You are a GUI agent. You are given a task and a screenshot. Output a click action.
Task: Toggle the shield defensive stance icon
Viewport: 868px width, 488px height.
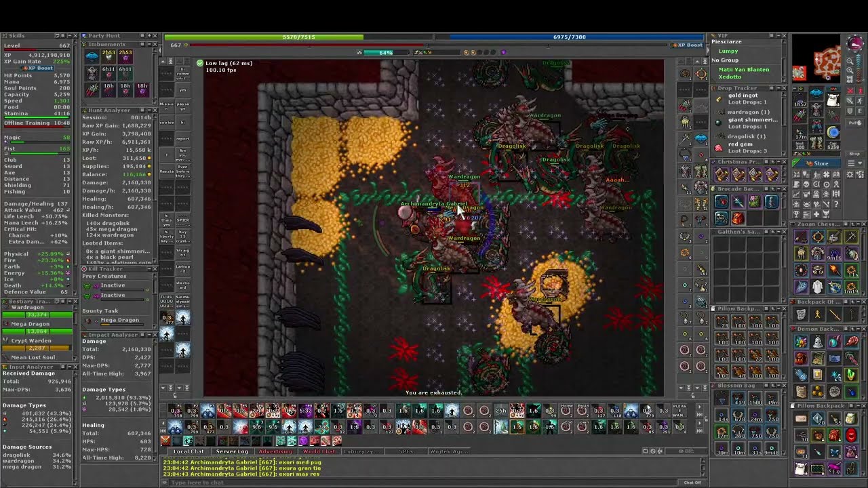click(850, 111)
